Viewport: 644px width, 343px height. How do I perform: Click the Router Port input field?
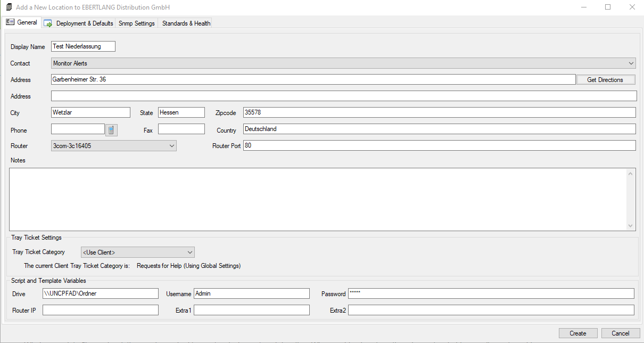click(x=439, y=145)
